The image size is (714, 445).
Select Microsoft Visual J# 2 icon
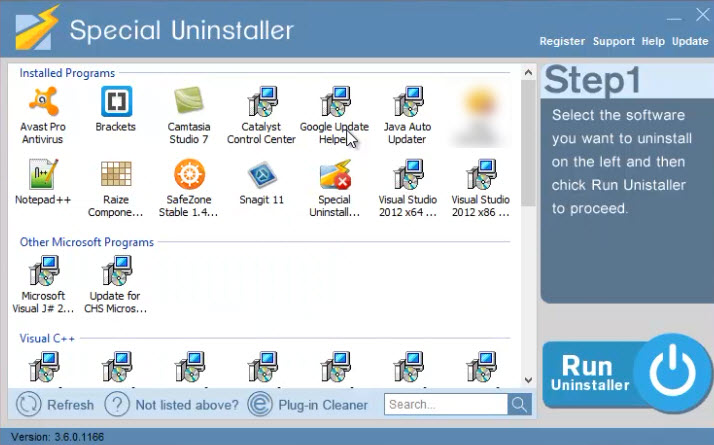[x=43, y=270]
